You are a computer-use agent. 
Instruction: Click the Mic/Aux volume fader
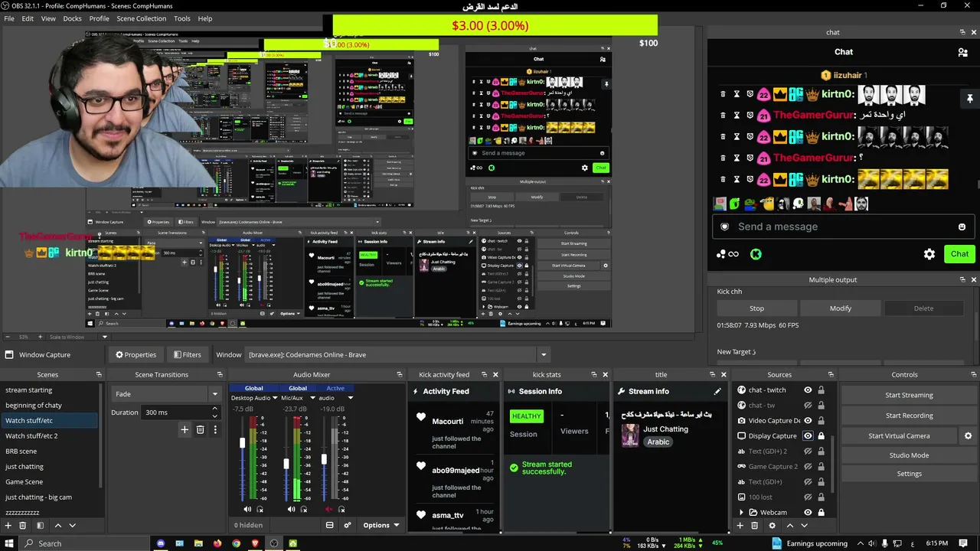(286, 464)
